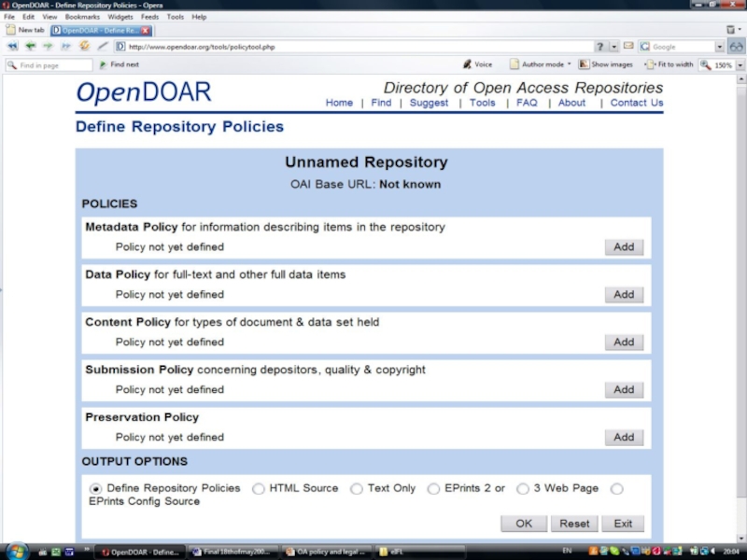The width and height of the screenshot is (747, 560).
Task: Choose the EPrints 2 or radio button
Action: tap(433, 489)
